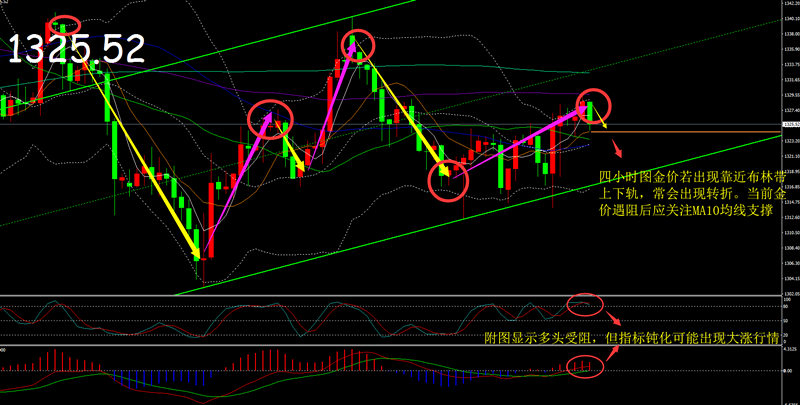
Task: Select the MACD zero level 0.00 label
Action: click(x=787, y=371)
